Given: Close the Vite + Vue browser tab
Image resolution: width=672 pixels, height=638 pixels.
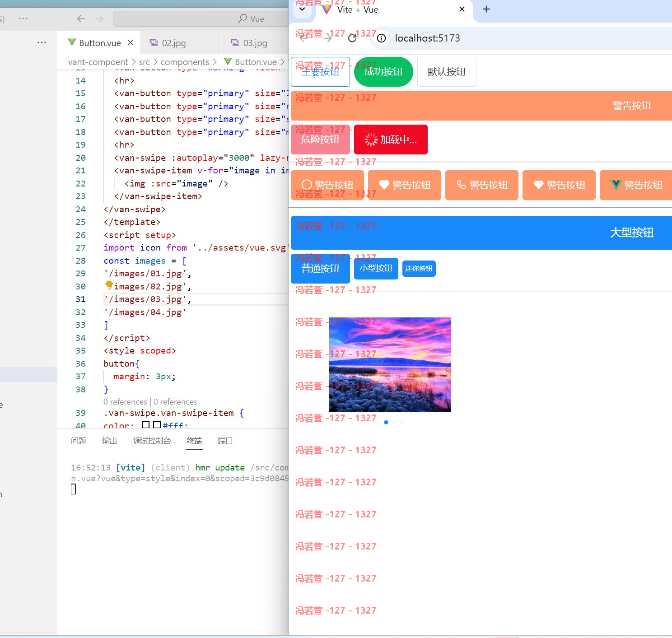Looking at the screenshot, I should (462, 9).
